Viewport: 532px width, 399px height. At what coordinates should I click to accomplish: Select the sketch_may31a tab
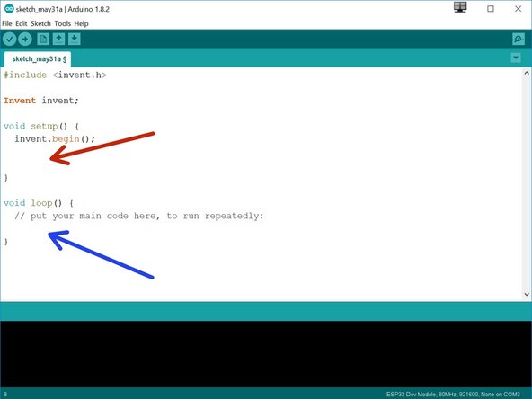38,59
